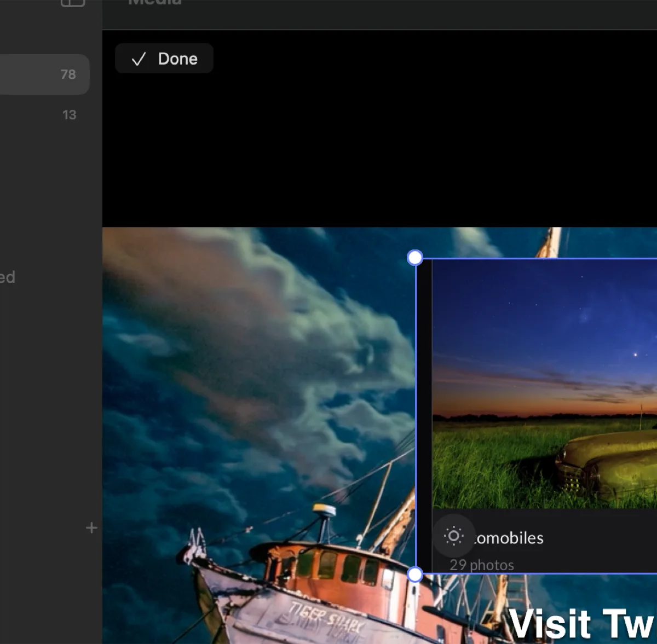Click the night sky car photo thumbnail

point(545,384)
